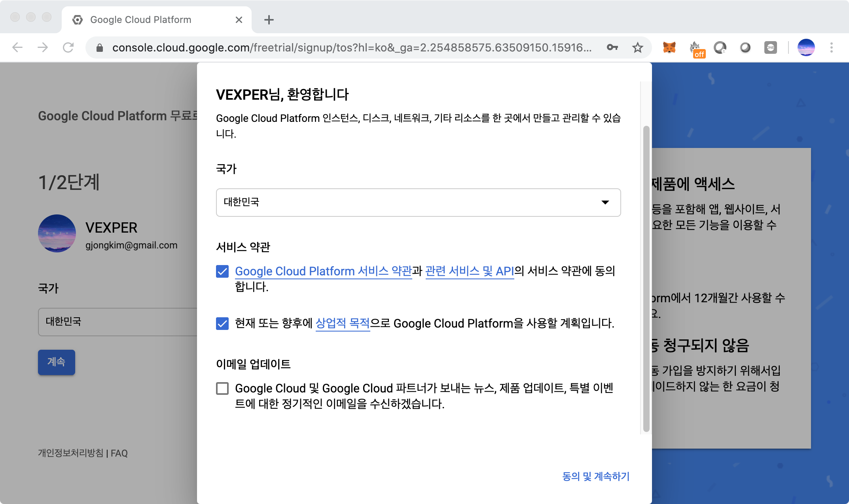The image size is (849, 504).
Task: Click 동의 및 계속하기 button
Action: [596, 476]
